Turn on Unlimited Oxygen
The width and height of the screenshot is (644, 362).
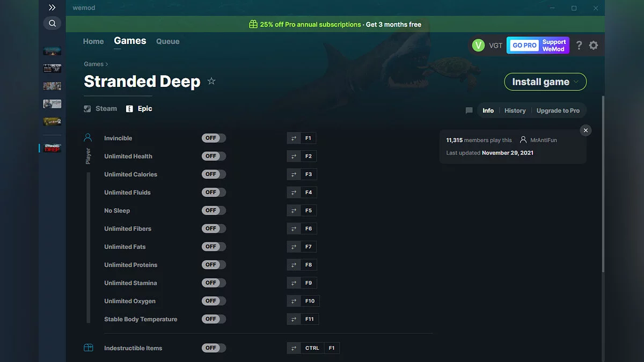coord(214,301)
